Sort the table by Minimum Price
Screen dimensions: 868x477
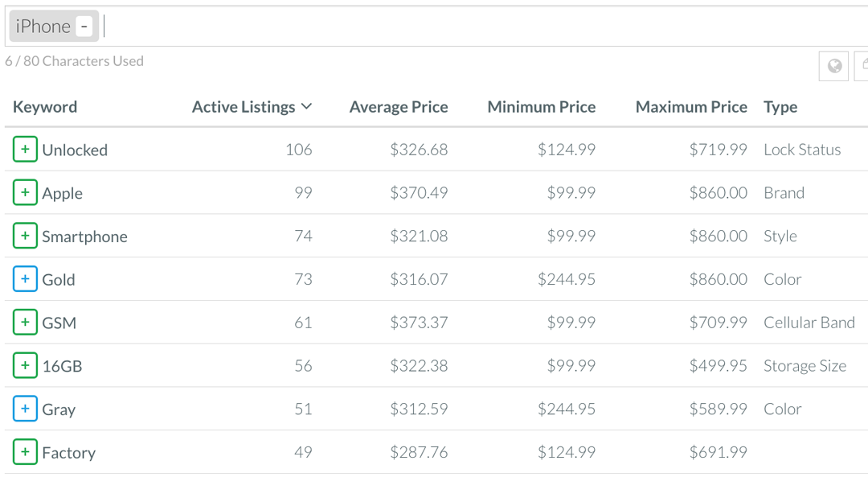coord(542,107)
